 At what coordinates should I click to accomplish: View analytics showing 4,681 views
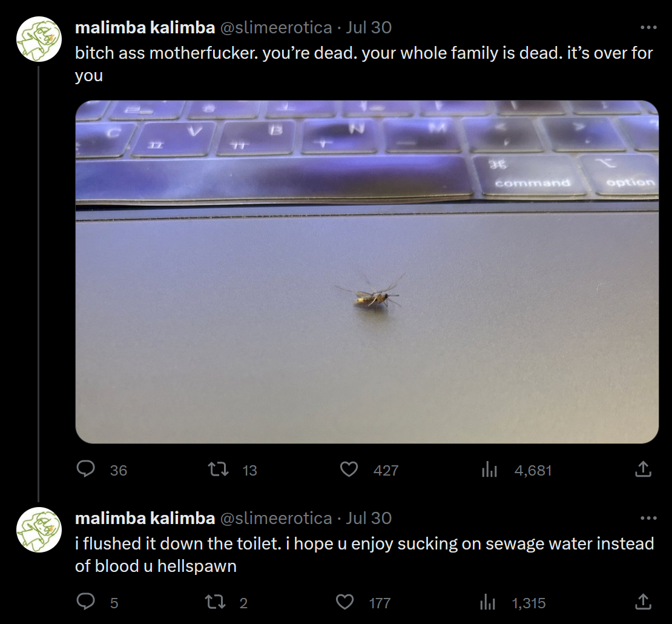click(x=489, y=470)
